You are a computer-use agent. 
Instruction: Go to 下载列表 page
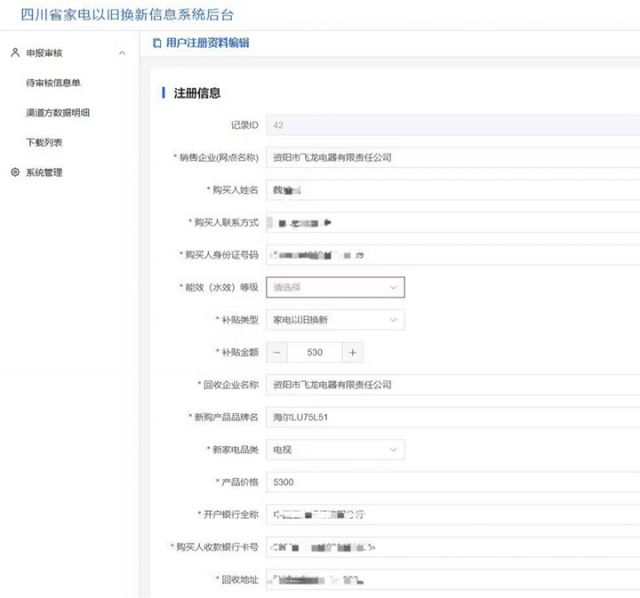point(44,143)
